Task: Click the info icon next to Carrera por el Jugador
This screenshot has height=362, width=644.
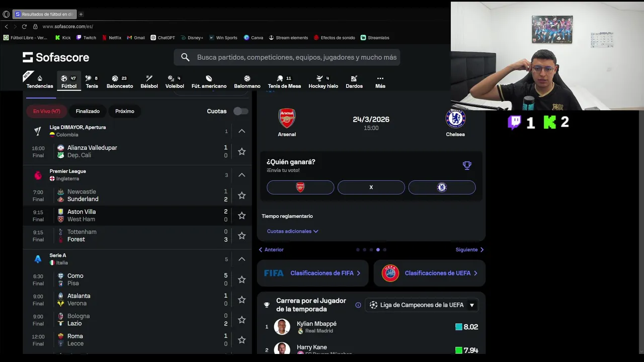Action: (x=358, y=305)
